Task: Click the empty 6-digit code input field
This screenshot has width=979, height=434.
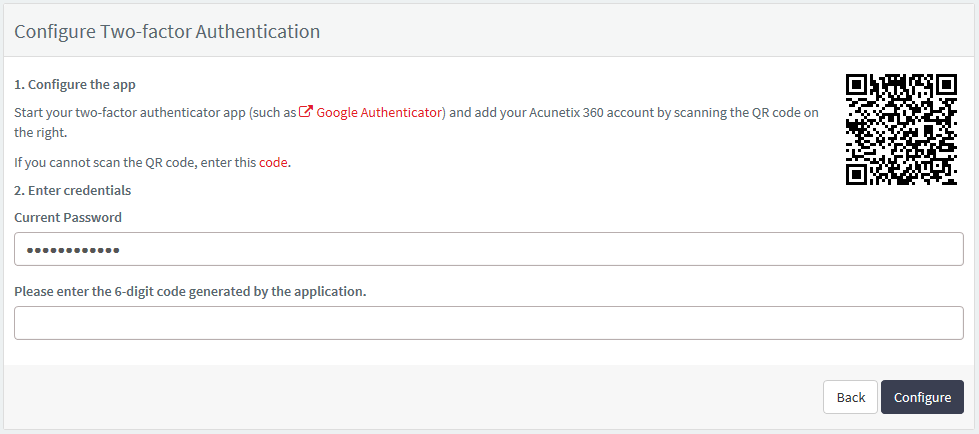Action: tap(489, 323)
